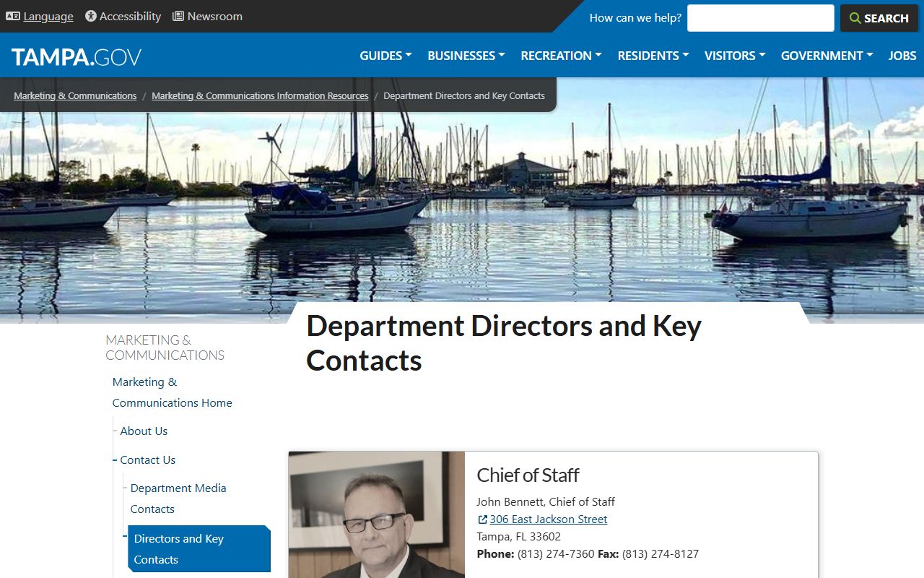Open Accessibility options
The width and height of the screenshot is (924, 578).
click(130, 17)
